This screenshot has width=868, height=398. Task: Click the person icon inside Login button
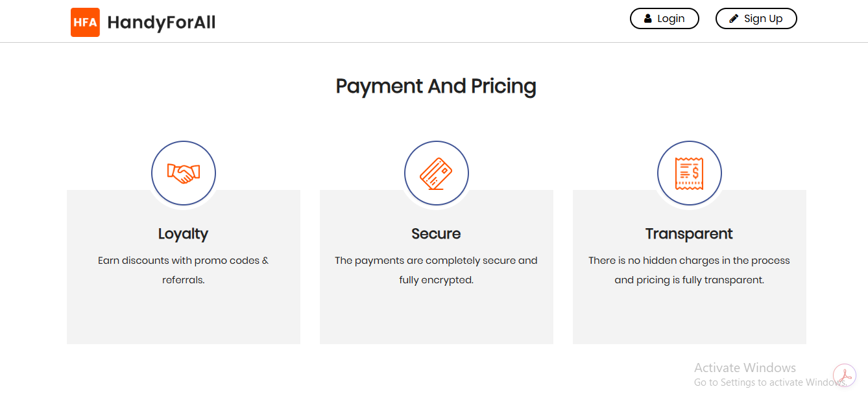click(647, 18)
